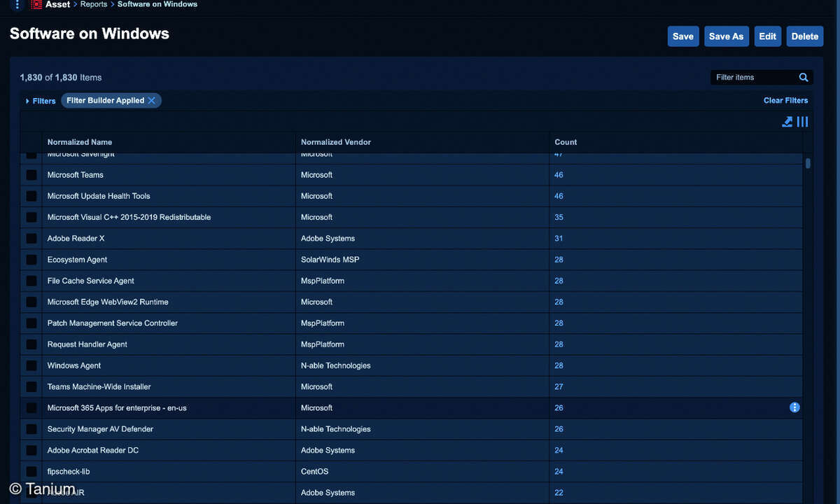Expand the Filters section
The height and width of the screenshot is (504, 840).
pos(41,101)
